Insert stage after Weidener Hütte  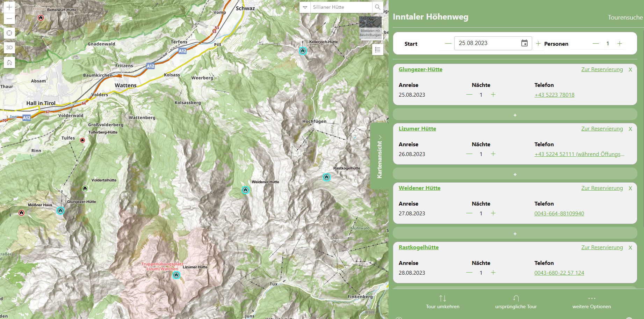coord(515,233)
